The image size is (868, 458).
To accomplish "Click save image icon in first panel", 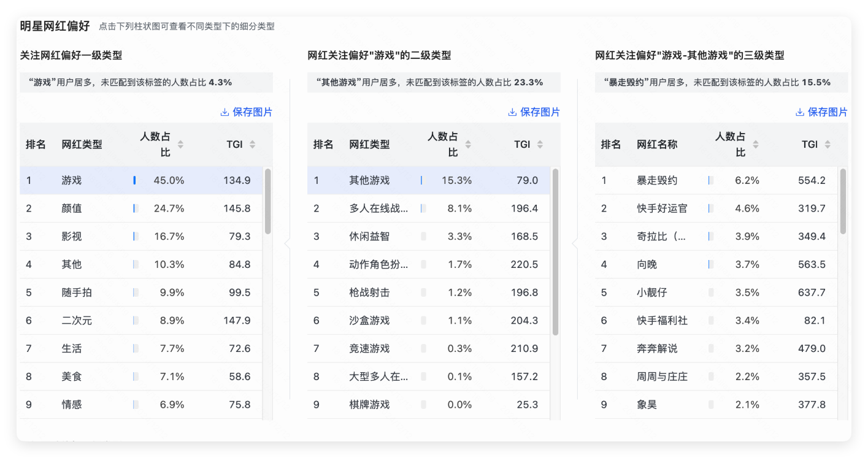I will click(x=225, y=112).
